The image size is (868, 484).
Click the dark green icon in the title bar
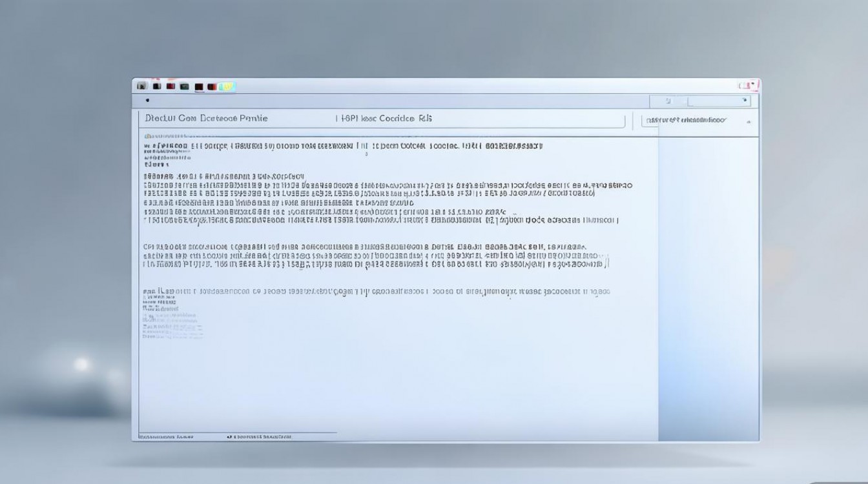pyautogui.click(x=185, y=86)
